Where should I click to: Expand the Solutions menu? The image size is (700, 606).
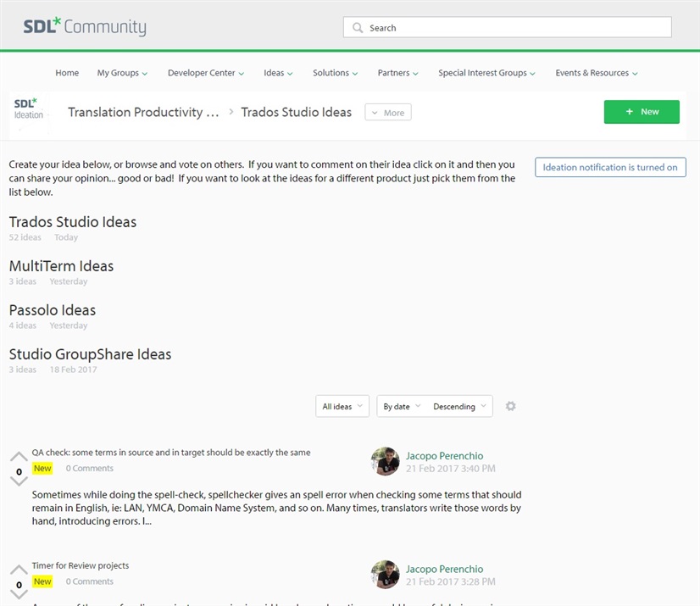pyautogui.click(x=336, y=73)
